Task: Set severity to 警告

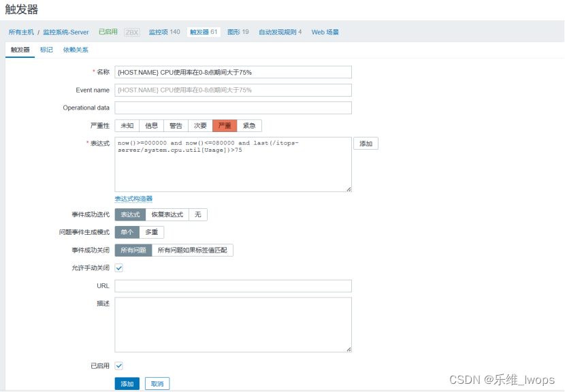Action: [176, 125]
